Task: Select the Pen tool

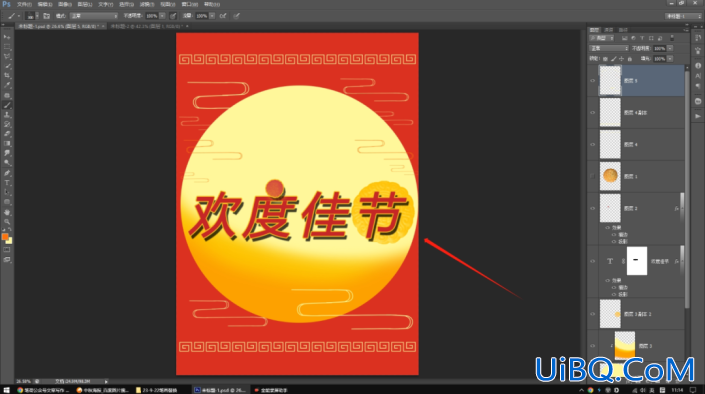Action: [x=7, y=173]
